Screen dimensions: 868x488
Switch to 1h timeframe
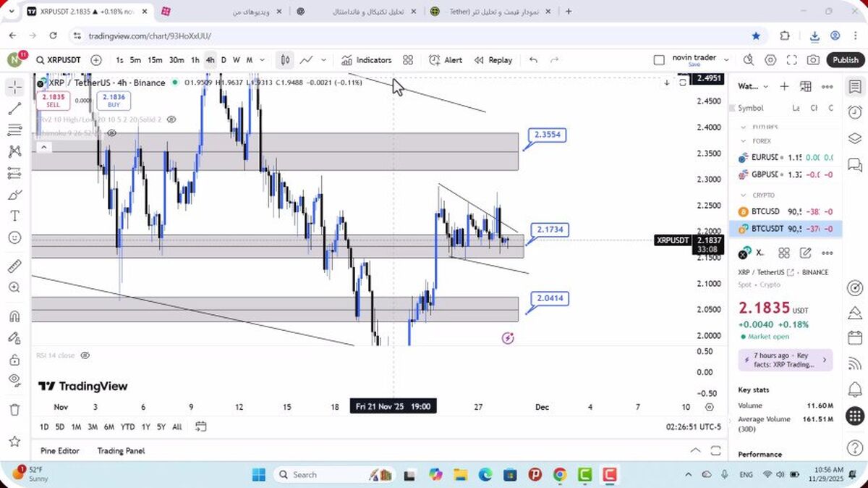click(x=195, y=60)
